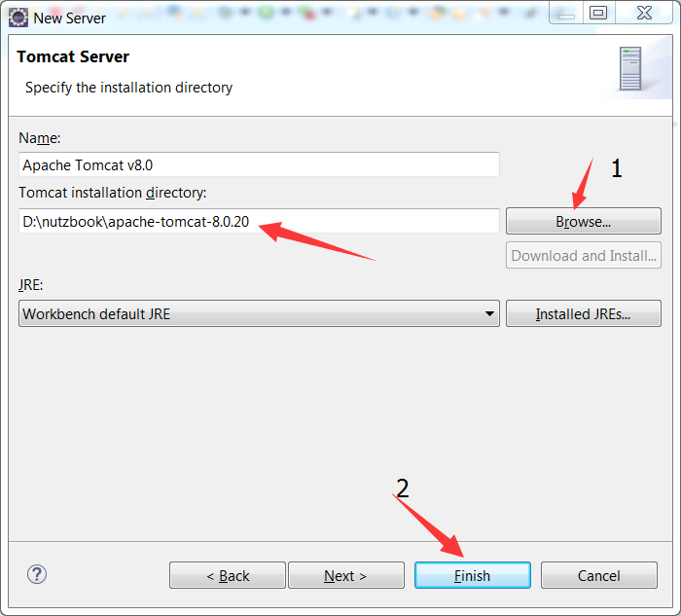Click the "JRE:" label
The image size is (681, 616).
click(x=31, y=285)
